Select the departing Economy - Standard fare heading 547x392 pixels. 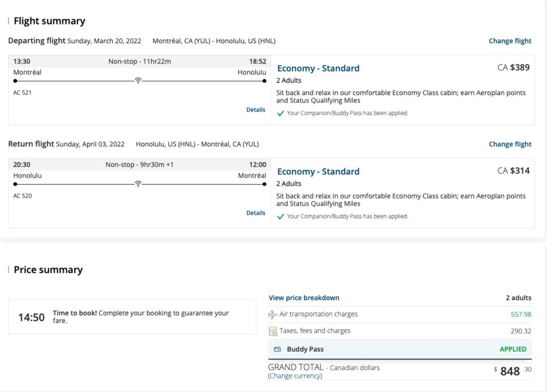pos(318,68)
